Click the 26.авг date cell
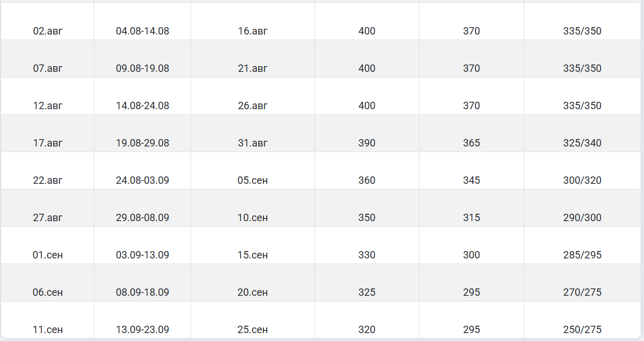 [x=253, y=106]
